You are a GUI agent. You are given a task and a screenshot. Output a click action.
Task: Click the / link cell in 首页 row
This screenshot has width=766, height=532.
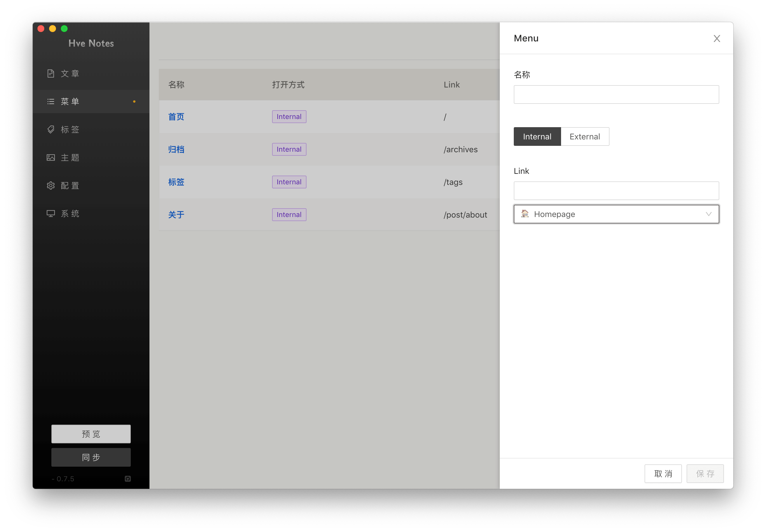pos(445,117)
